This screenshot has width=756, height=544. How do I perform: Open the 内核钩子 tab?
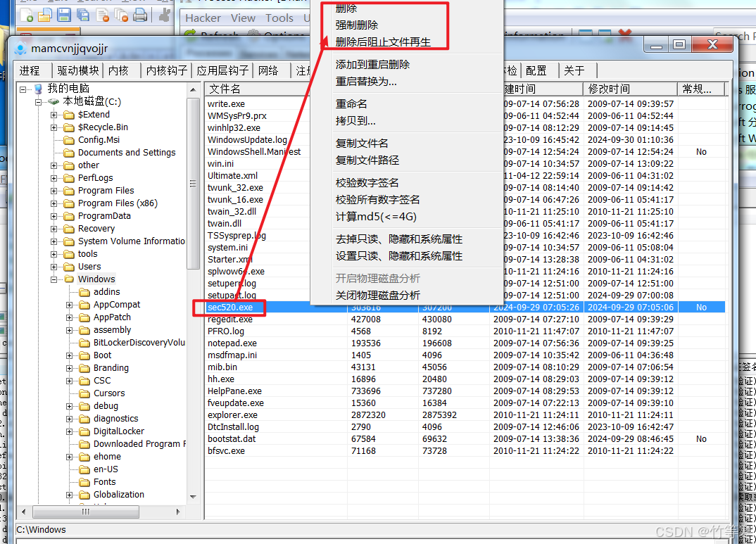click(x=166, y=71)
